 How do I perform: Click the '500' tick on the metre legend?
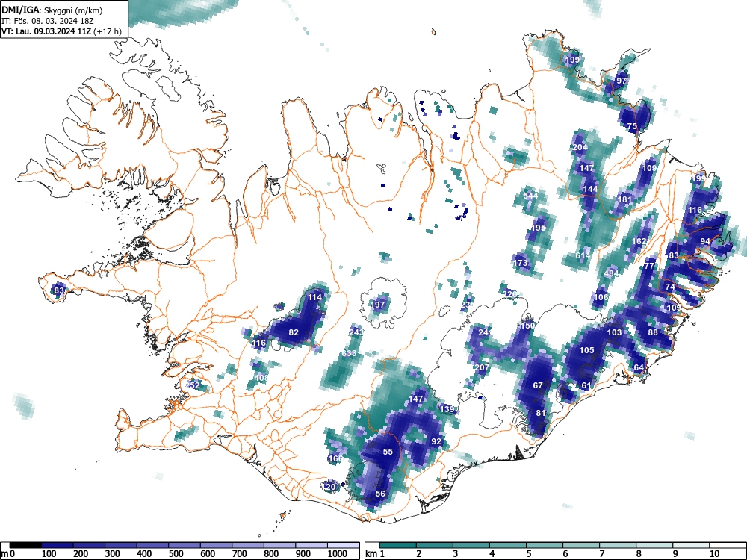(x=176, y=554)
